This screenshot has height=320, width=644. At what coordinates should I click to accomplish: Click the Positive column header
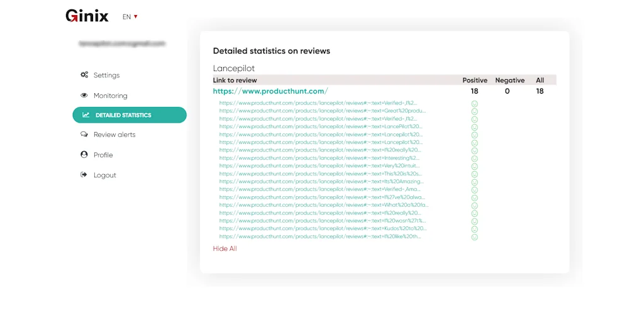(x=475, y=80)
